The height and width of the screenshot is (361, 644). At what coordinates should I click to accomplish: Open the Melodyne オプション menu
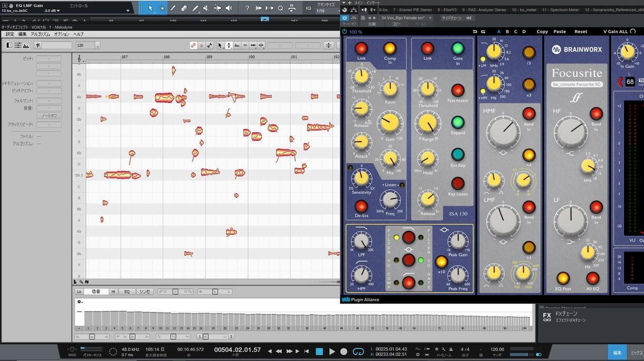pyautogui.click(x=62, y=34)
